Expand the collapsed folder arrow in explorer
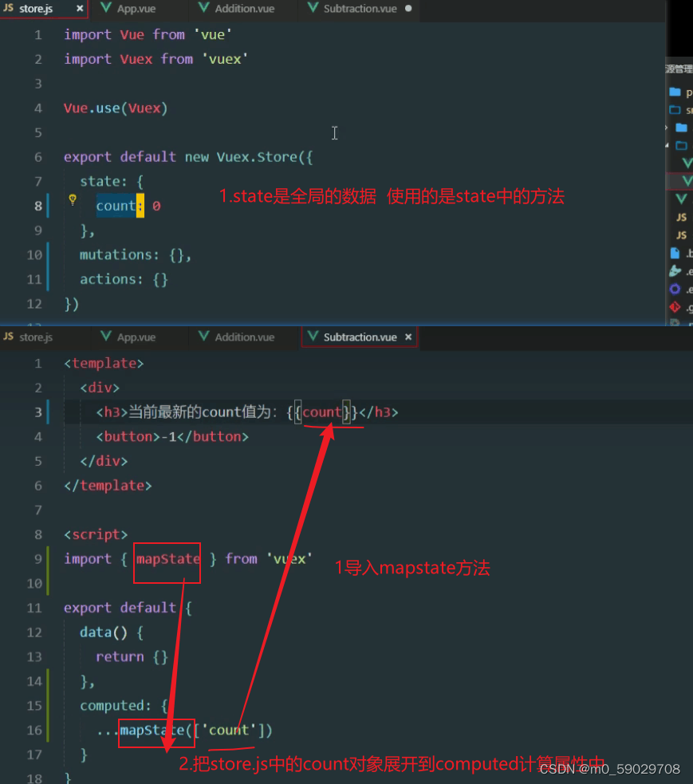This screenshot has width=693, height=784. pyautogui.click(x=666, y=128)
